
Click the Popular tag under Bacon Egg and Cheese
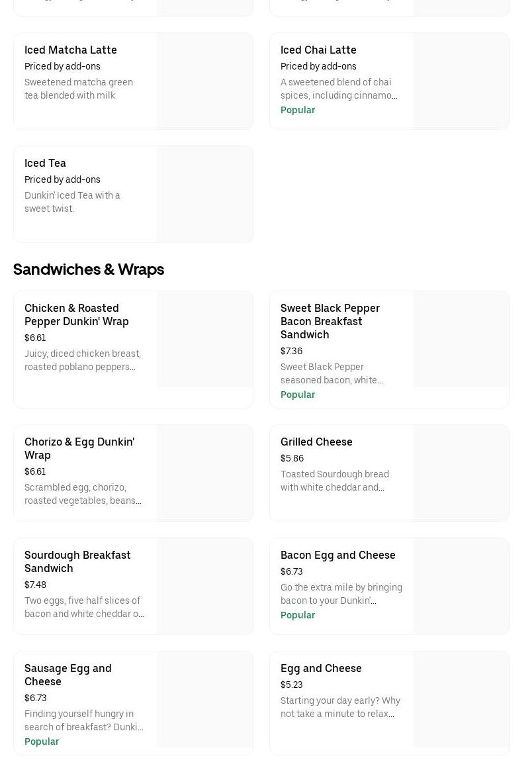[298, 615]
